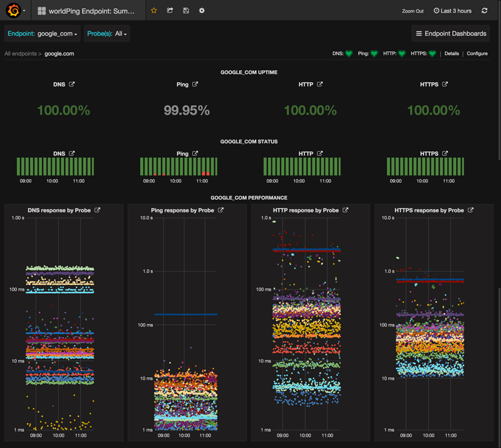Screen dimensions: 501x448
Task: Open DNS status external link icon
Action: click(x=72, y=154)
